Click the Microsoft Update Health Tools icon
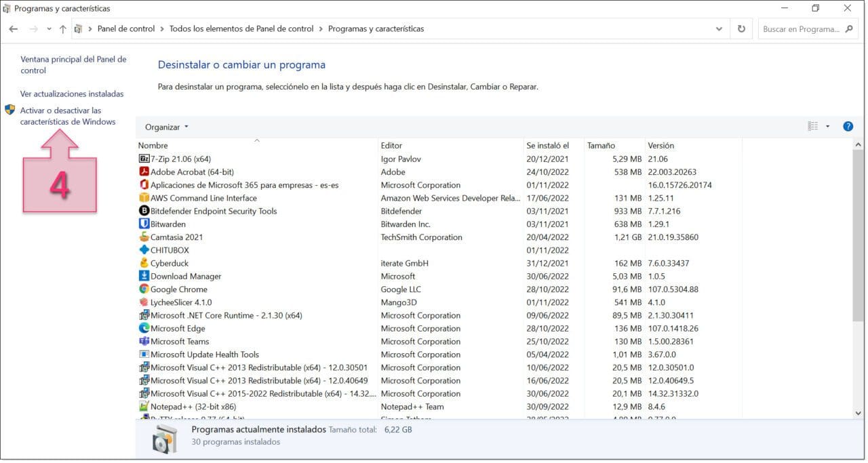This screenshot has width=868, height=463. pos(144,355)
